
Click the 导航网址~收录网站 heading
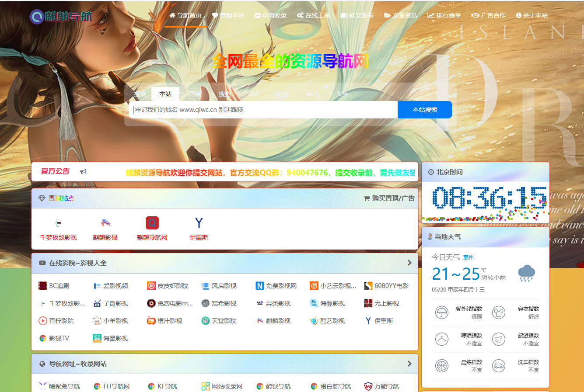coord(78,364)
